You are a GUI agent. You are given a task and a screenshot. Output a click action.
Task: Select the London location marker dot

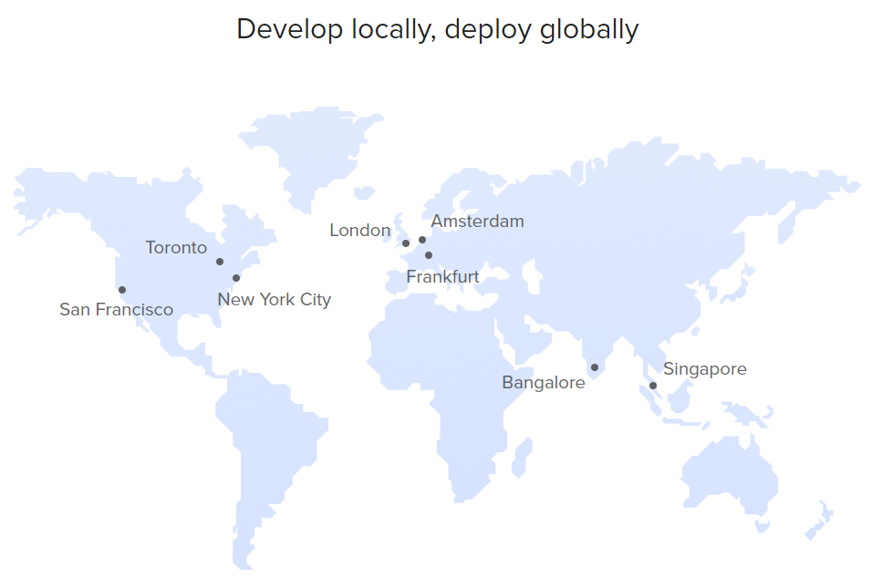tap(406, 243)
